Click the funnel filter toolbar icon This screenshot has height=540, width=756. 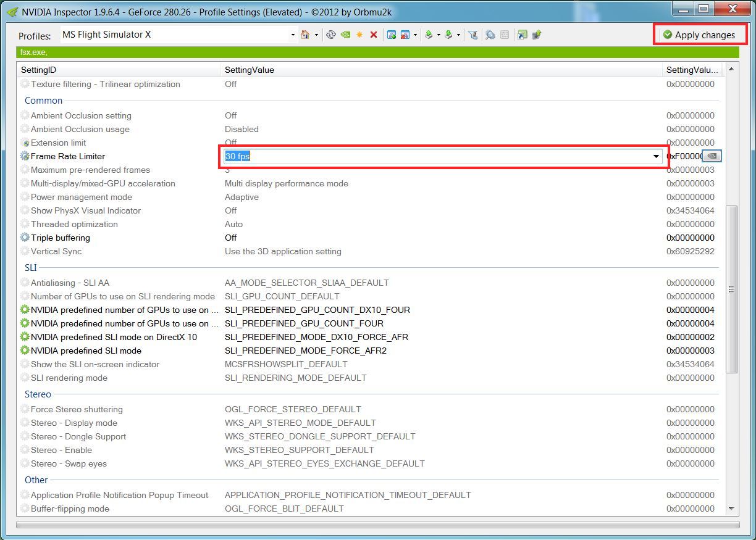473,35
